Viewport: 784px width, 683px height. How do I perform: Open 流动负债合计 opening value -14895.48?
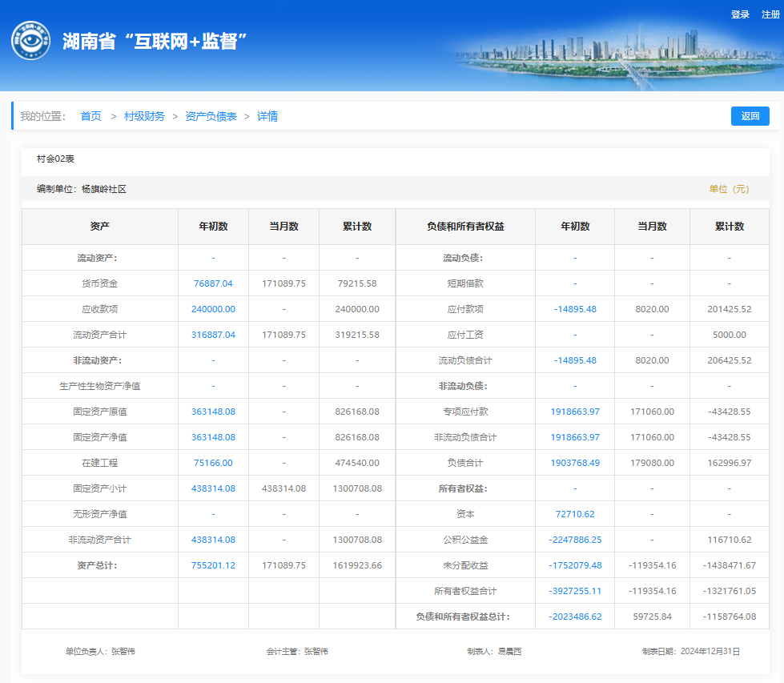pos(575,360)
